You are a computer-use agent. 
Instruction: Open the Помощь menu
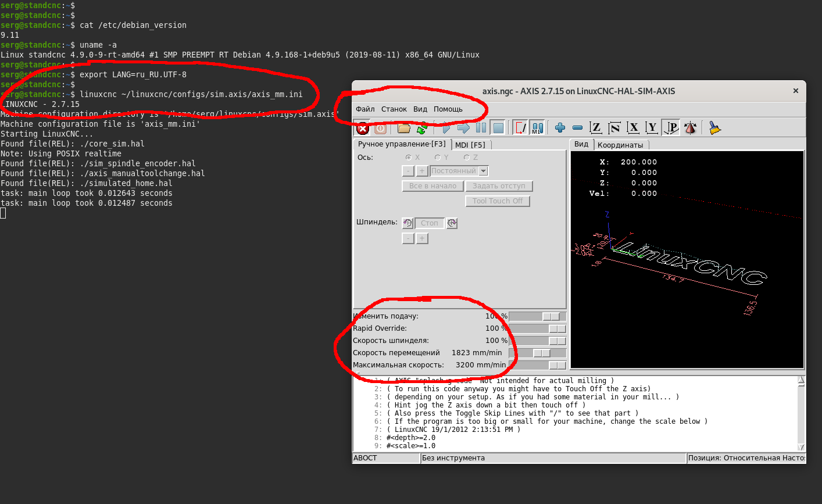[448, 109]
